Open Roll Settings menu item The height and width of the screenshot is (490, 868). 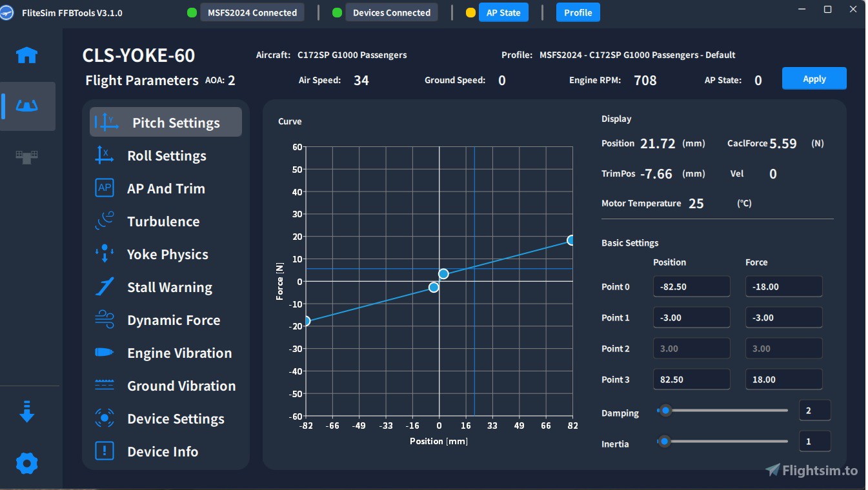click(x=167, y=155)
